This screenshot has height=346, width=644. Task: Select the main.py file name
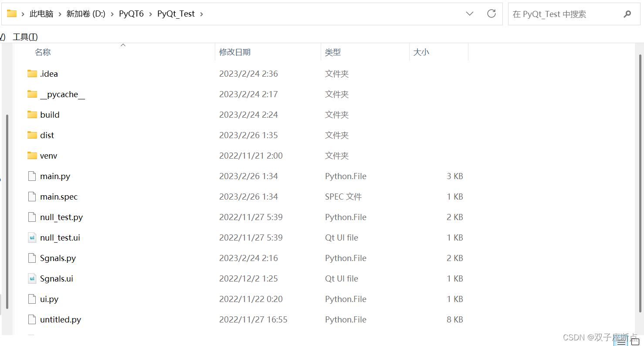(55, 176)
